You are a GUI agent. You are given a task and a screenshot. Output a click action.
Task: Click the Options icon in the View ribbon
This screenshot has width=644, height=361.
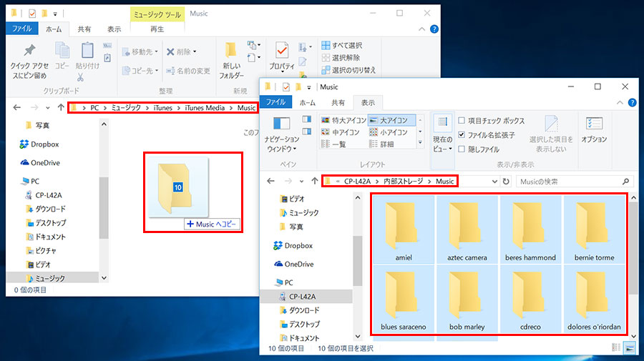tap(594, 124)
